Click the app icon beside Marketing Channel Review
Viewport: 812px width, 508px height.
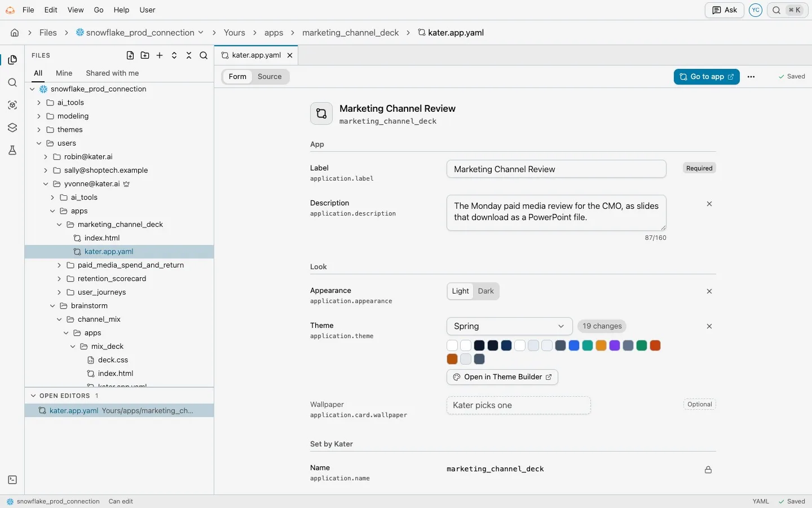pyautogui.click(x=321, y=113)
